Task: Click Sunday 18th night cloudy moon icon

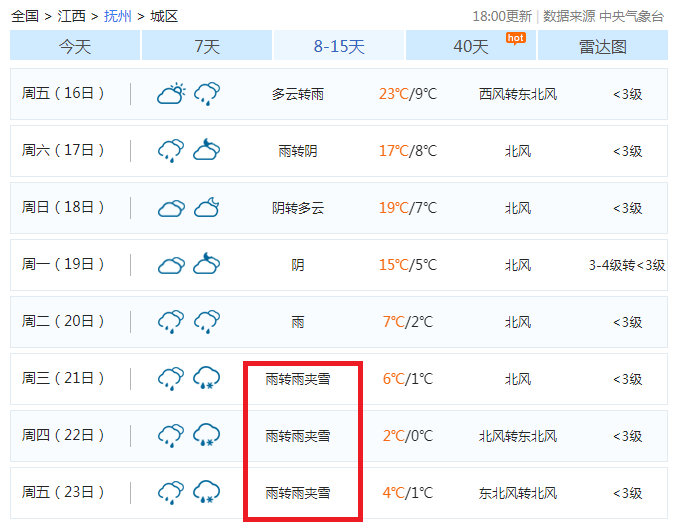Action: point(207,208)
